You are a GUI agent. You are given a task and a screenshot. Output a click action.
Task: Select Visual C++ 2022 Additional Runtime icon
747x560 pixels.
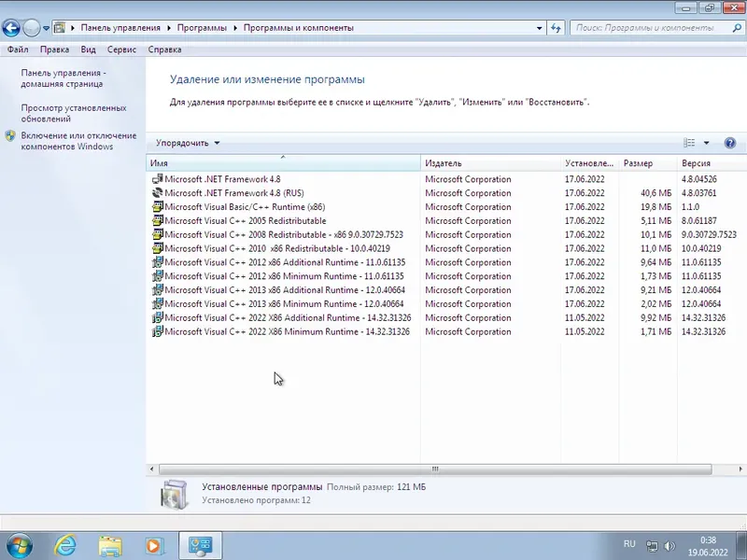(x=157, y=317)
